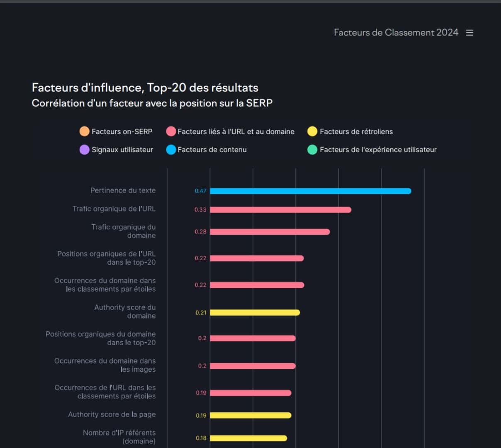Click the Pertinence du texte axis label
The image size is (501, 448).
pyautogui.click(x=123, y=190)
